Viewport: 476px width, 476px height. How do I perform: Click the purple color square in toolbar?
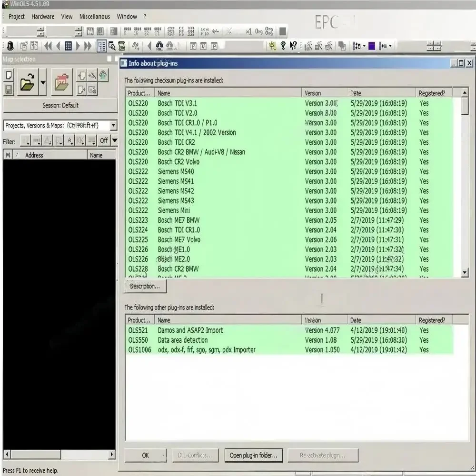click(x=372, y=46)
